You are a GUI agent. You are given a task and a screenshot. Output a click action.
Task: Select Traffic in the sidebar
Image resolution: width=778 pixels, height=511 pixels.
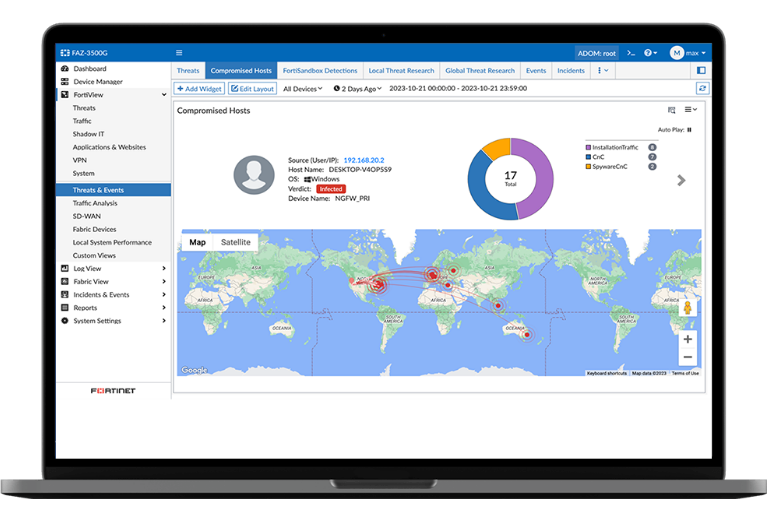(82, 121)
